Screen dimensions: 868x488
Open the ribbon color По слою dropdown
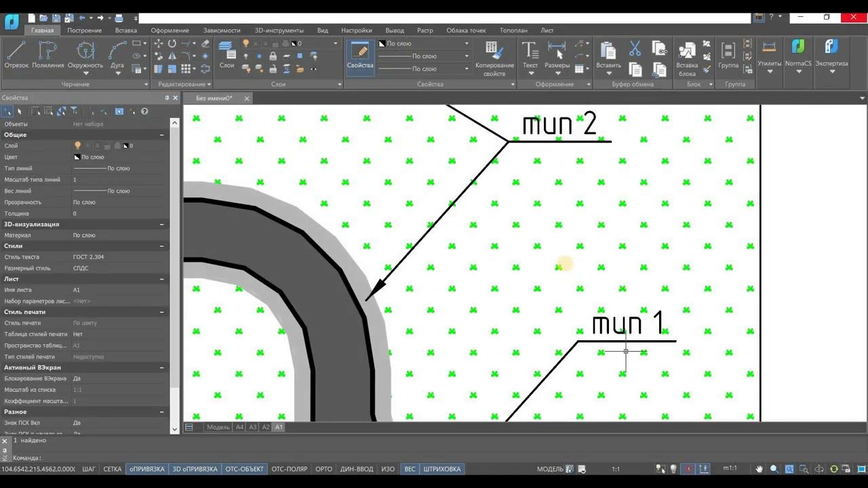pos(423,43)
